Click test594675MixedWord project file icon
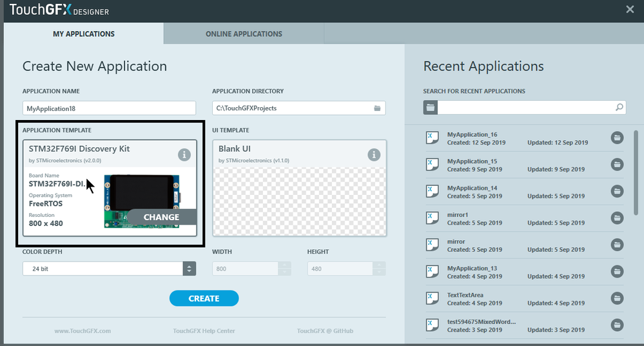This screenshot has height=346, width=644. pyautogui.click(x=432, y=325)
